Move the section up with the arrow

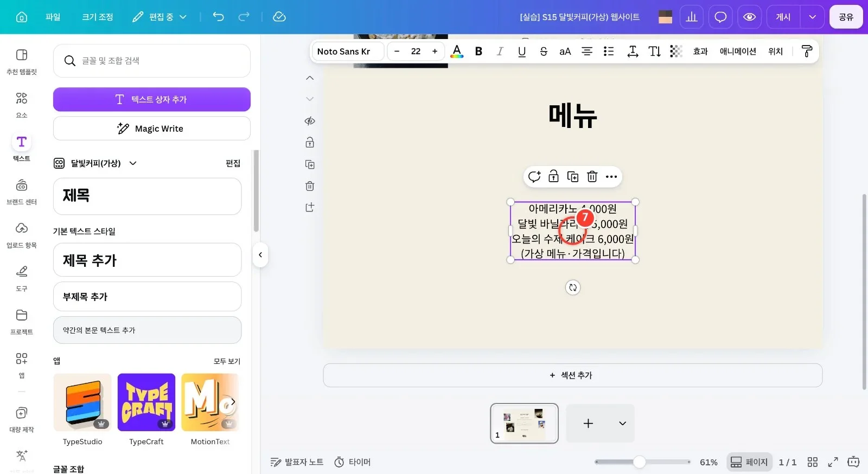pos(310,78)
